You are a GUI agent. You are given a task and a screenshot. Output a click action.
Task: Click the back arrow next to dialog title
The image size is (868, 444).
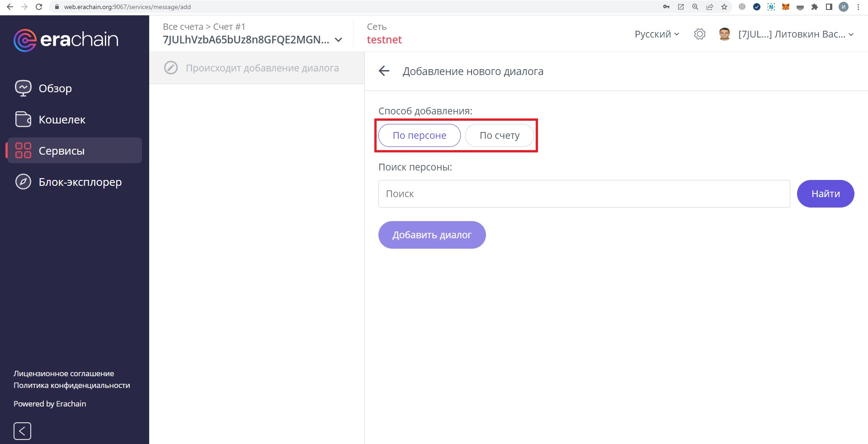tap(384, 71)
